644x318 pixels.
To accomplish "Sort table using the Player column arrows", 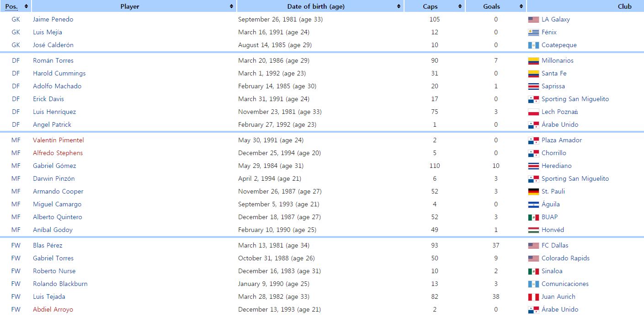I will click(x=231, y=6).
